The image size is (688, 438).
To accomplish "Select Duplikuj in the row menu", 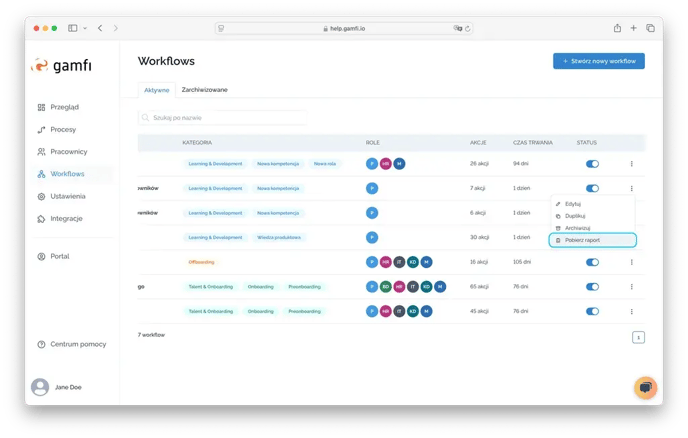I will [575, 216].
